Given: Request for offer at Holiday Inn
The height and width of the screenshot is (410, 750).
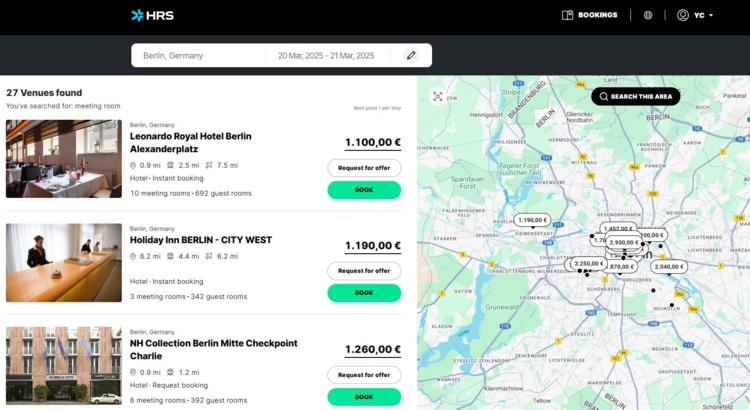Looking at the screenshot, I should (364, 271).
